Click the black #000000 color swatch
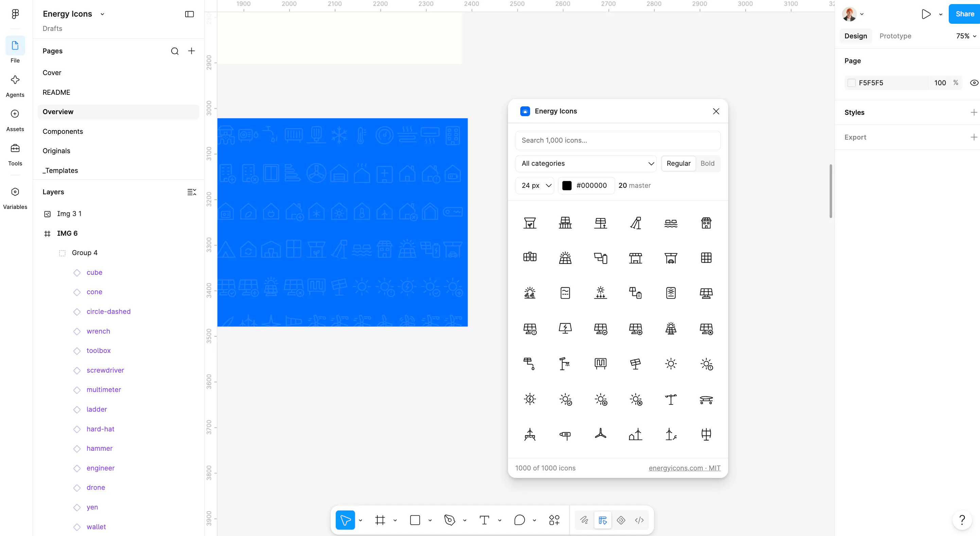This screenshot has height=536, width=980. 567,185
